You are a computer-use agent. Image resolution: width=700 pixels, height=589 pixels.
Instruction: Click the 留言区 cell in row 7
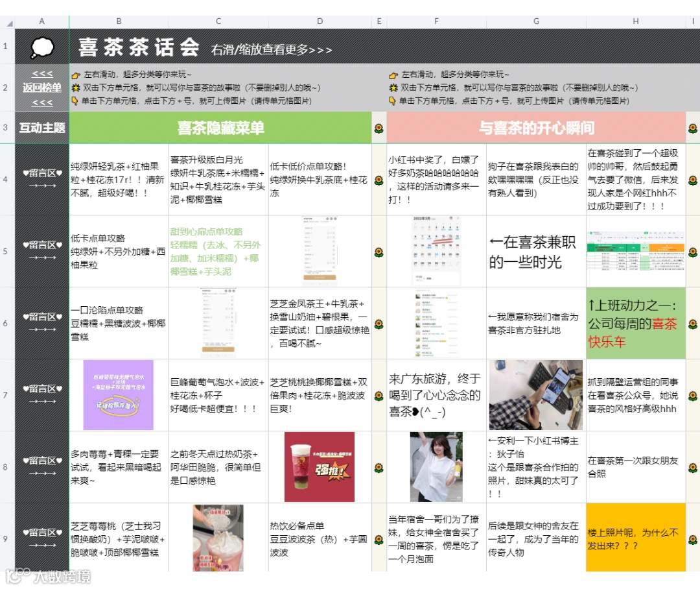pos(42,395)
